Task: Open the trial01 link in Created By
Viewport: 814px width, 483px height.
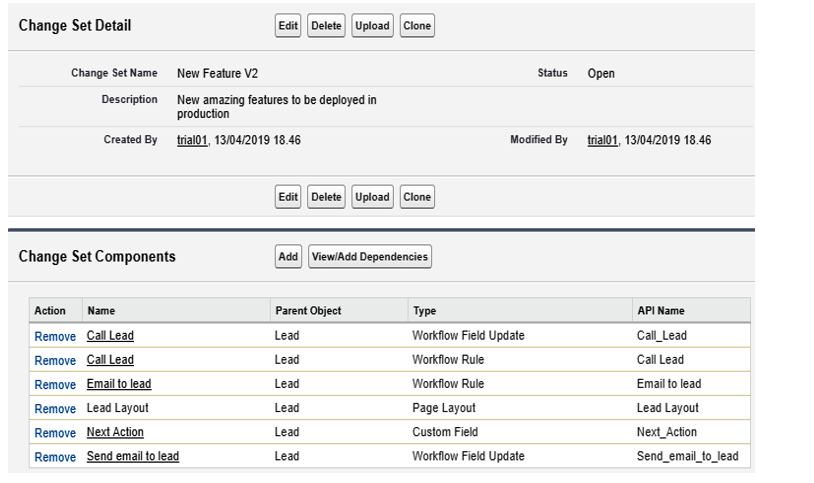Action: pyautogui.click(x=192, y=140)
